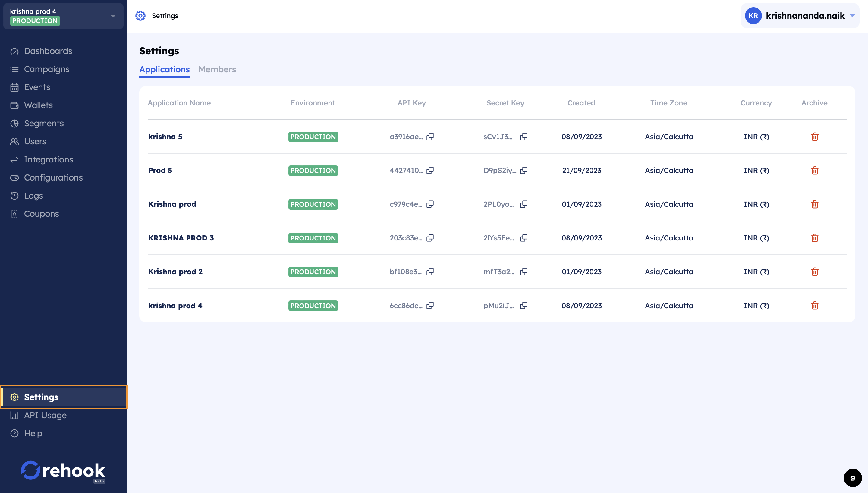This screenshot has width=868, height=493.
Task: Click the Created column header
Action: click(x=581, y=103)
